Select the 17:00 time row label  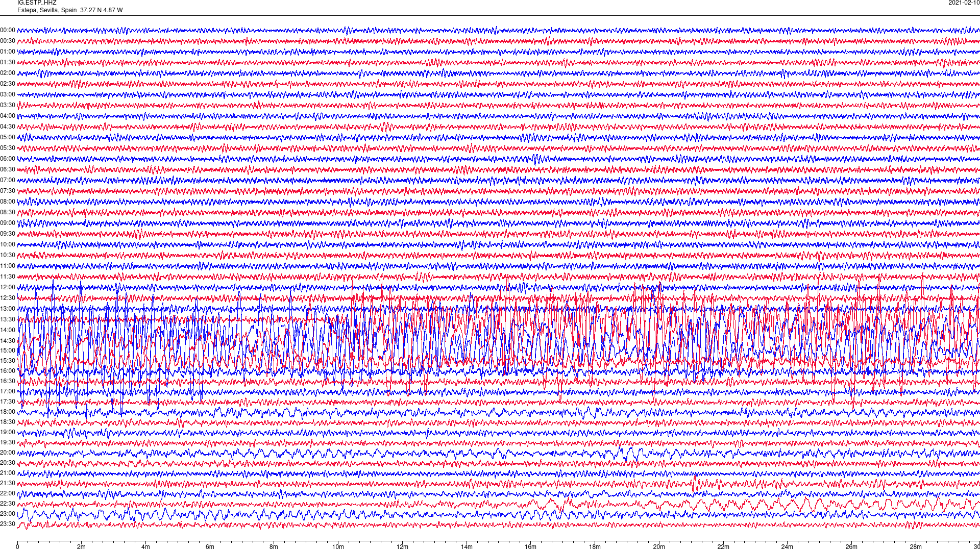point(8,391)
